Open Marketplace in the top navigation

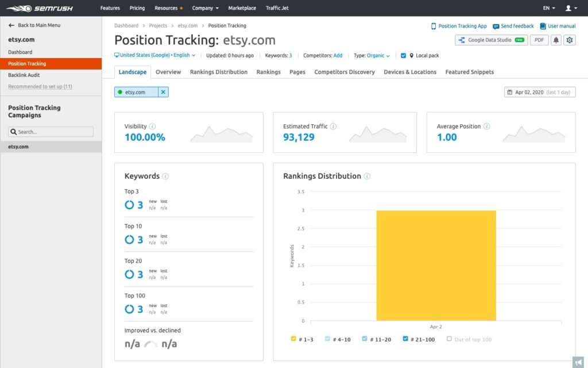242,8
